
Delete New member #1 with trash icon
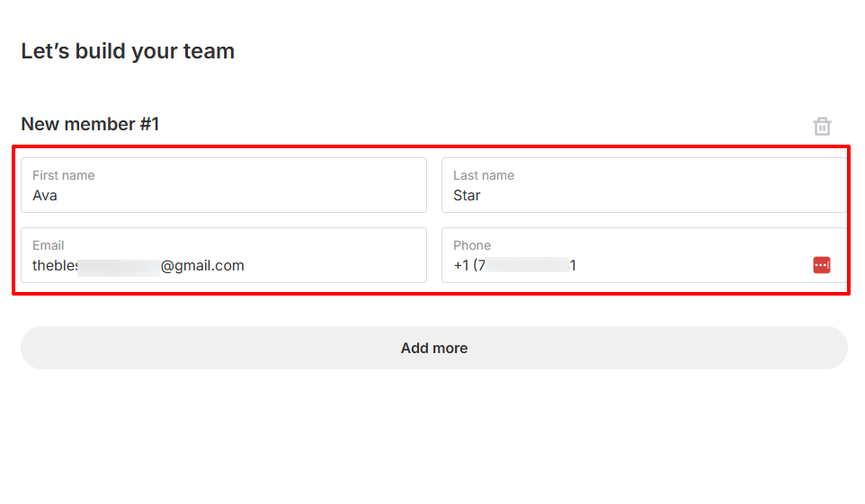(x=822, y=127)
